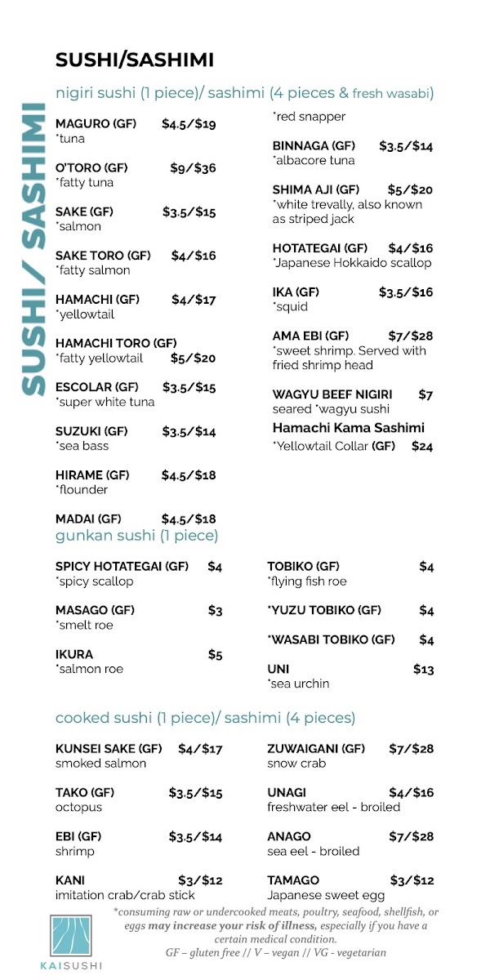Select the SPICY HOTATEGAI gunkan item
The height and width of the screenshot is (980, 490).
pos(139,573)
